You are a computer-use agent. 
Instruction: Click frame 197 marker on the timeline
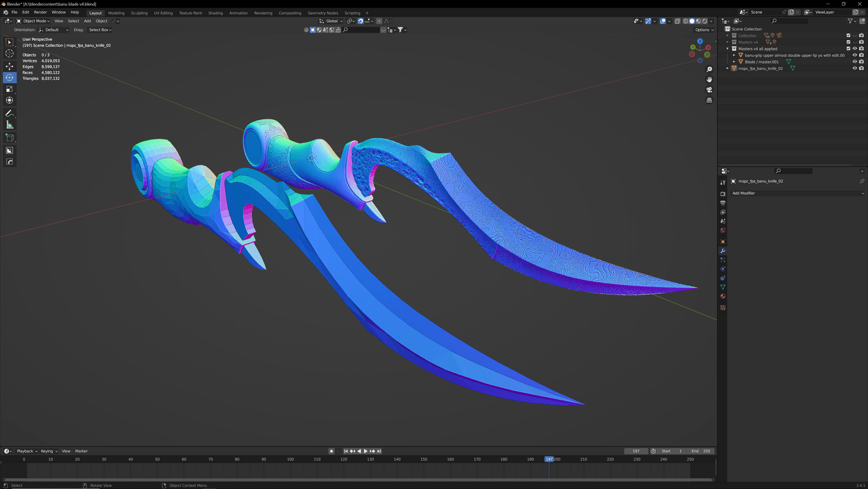click(x=549, y=459)
